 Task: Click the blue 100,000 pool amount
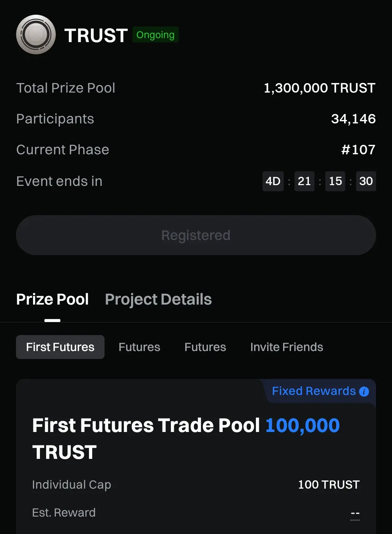[x=302, y=425]
